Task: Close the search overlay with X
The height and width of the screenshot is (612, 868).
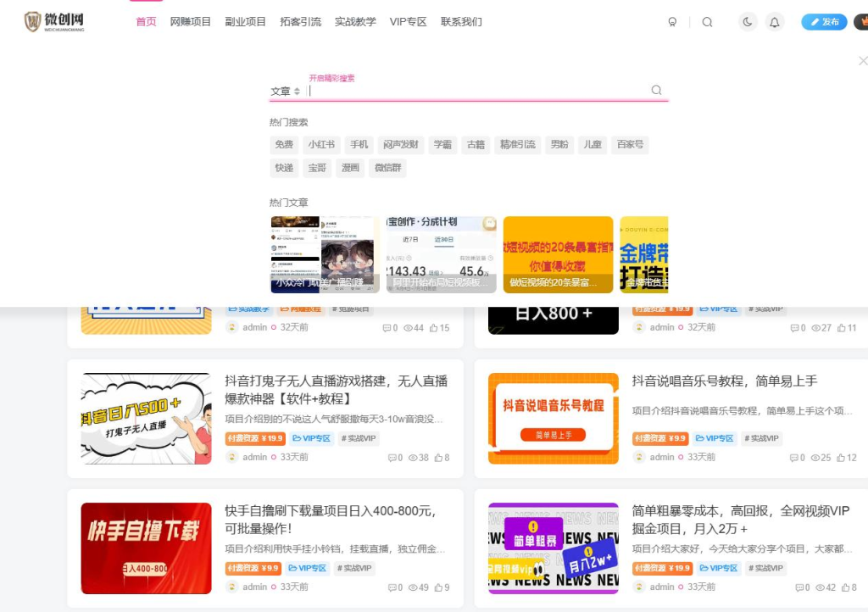Action: tap(862, 61)
